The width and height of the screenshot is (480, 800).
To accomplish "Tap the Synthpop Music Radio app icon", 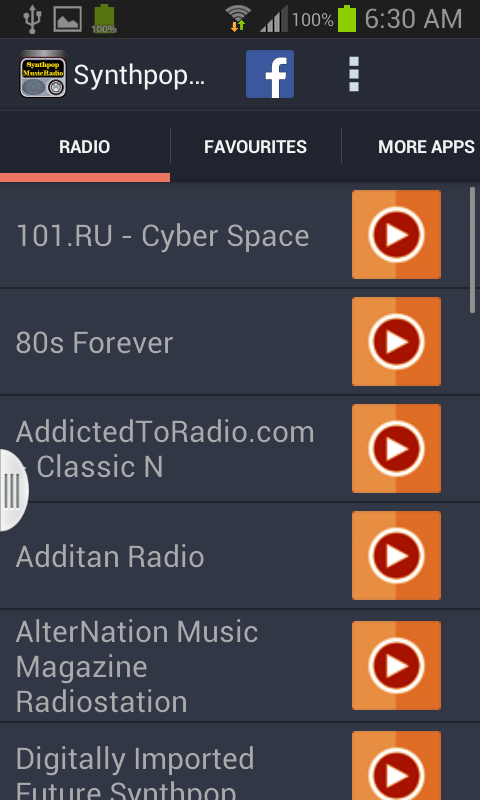I will (43, 74).
